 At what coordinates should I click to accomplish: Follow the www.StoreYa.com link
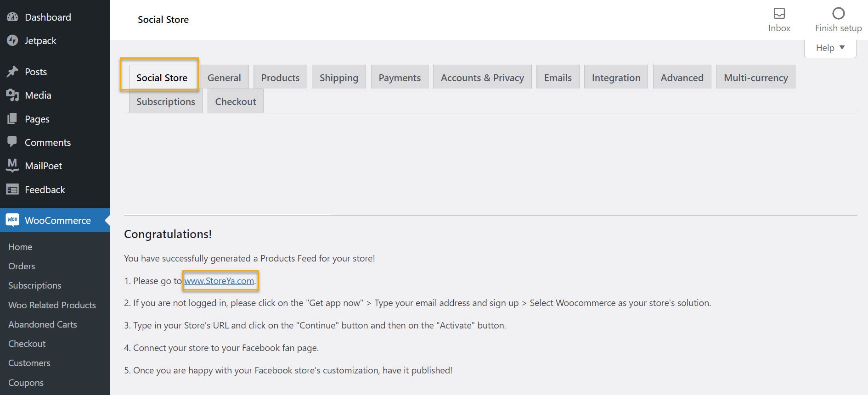(219, 281)
